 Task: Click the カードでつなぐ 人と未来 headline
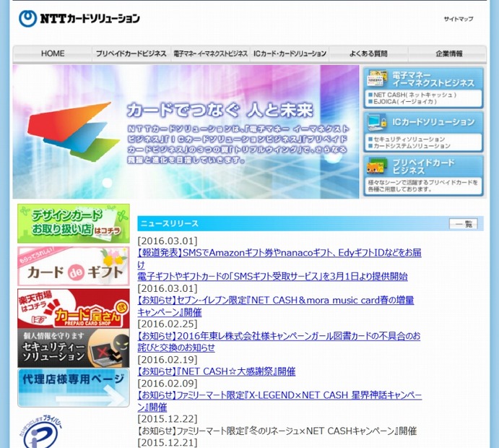(220, 110)
